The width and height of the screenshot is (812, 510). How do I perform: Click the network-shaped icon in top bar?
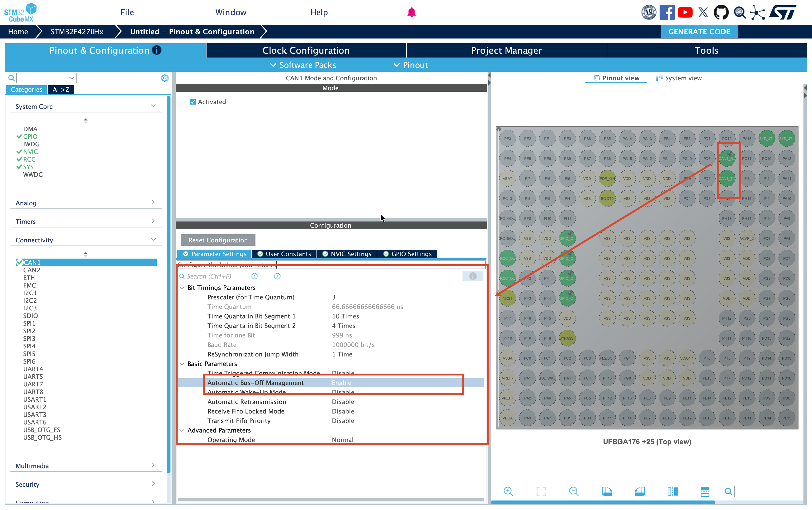tap(757, 13)
